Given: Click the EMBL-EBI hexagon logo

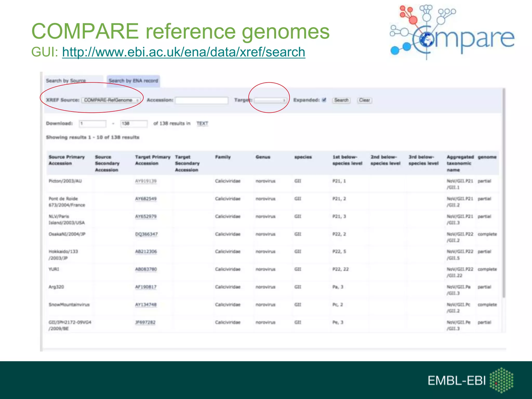Looking at the screenshot, I should [501, 380].
